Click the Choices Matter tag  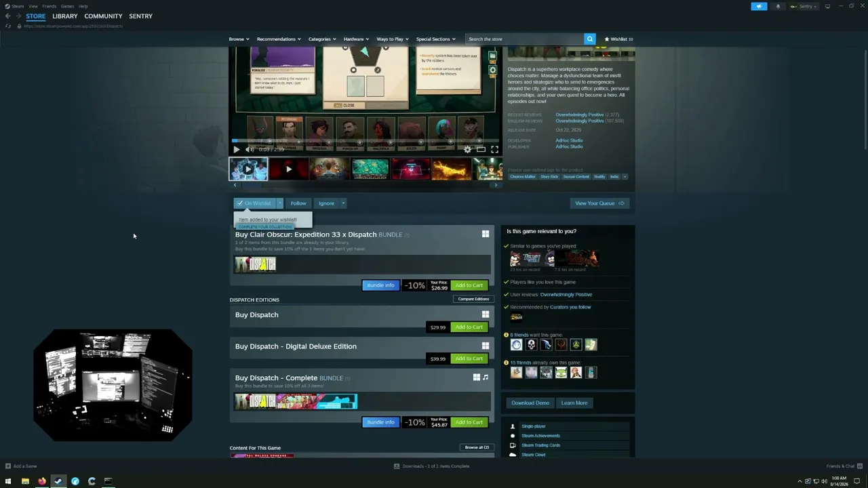[523, 177]
